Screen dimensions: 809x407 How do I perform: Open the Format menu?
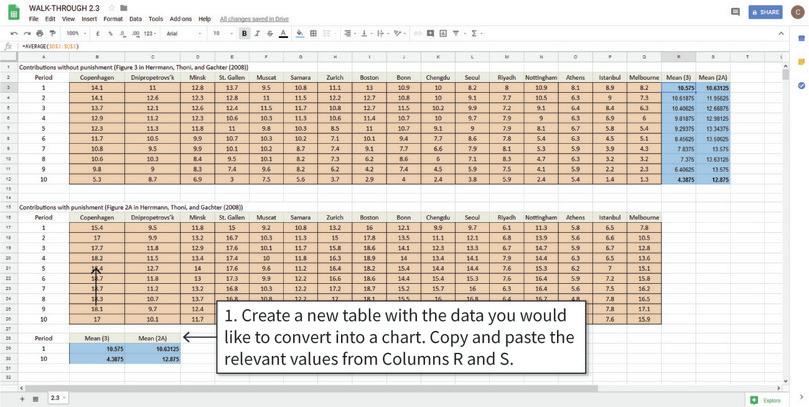tap(113, 19)
